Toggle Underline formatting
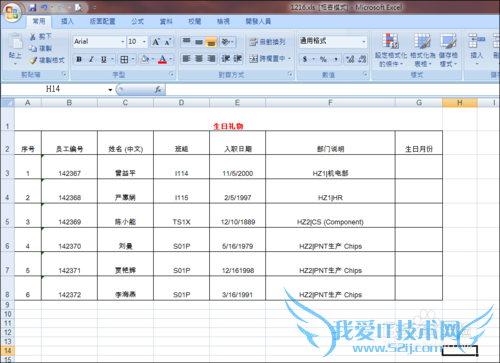Image resolution: width=500 pixels, height=363 pixels. [x=104, y=59]
